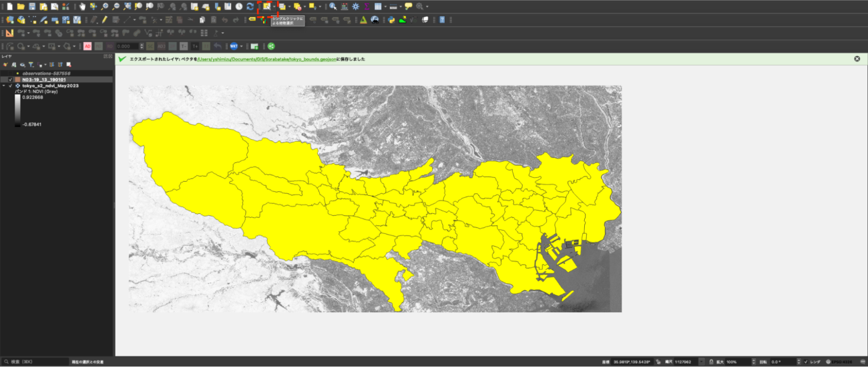
Task: Uncheck the tokyo_s2_ndvi_May2023 layer checkbox
Action: (x=10, y=86)
